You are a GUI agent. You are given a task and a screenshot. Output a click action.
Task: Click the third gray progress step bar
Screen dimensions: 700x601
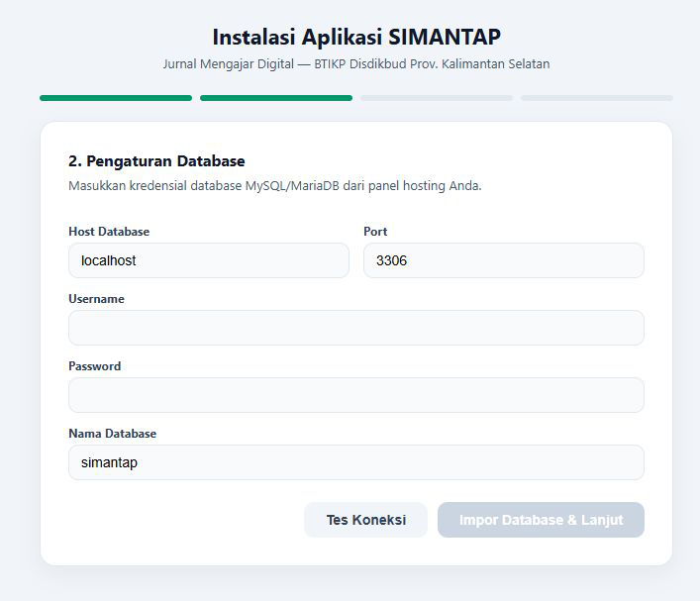pos(437,98)
